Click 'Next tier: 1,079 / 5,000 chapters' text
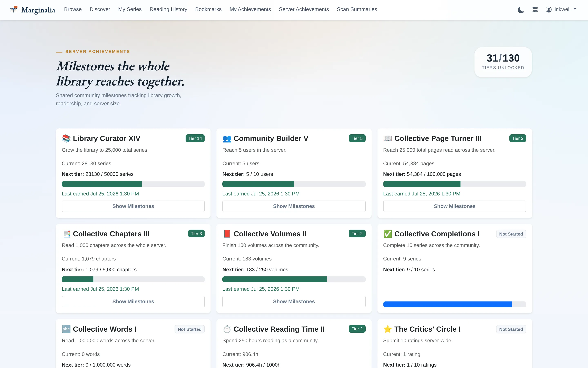This screenshot has height=368, width=588. pos(99,270)
